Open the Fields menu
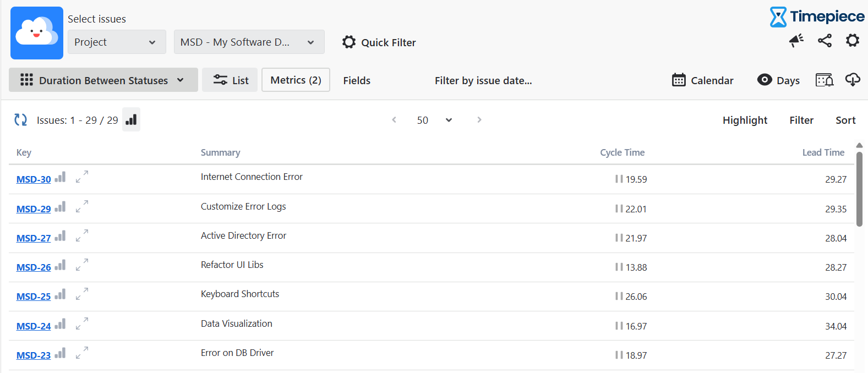Screen dimensions: 868x373 [x=357, y=80]
